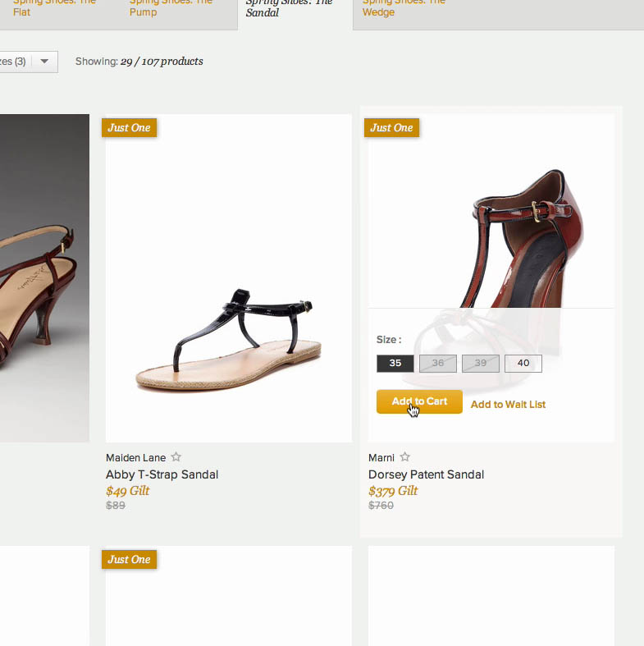The height and width of the screenshot is (646, 644).
Task: Pick the sold-out size 36
Action: tap(438, 363)
